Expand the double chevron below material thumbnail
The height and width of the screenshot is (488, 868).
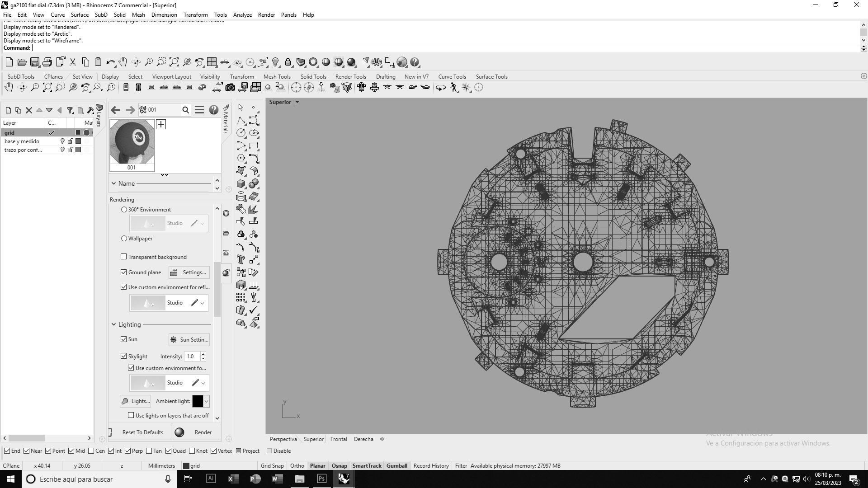(165, 175)
